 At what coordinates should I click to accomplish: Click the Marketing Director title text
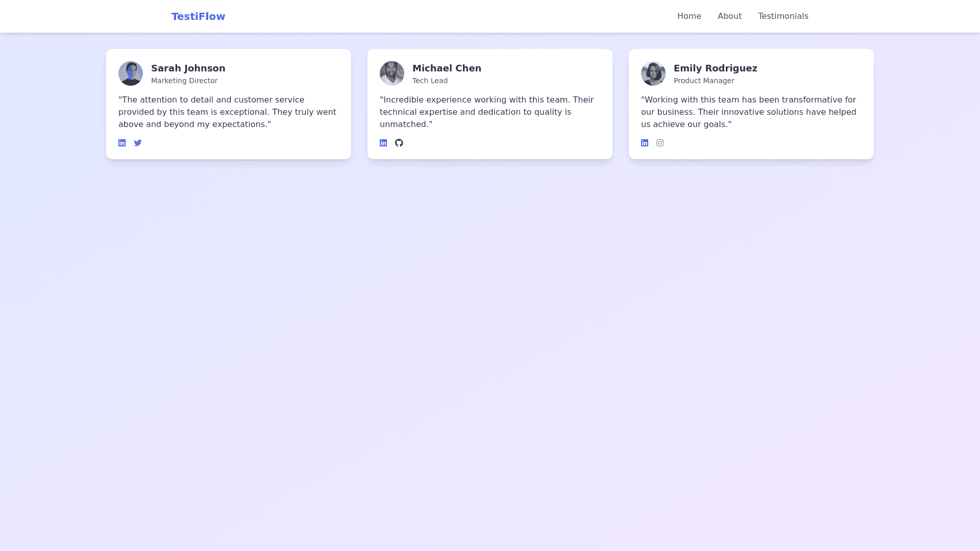tap(184, 81)
